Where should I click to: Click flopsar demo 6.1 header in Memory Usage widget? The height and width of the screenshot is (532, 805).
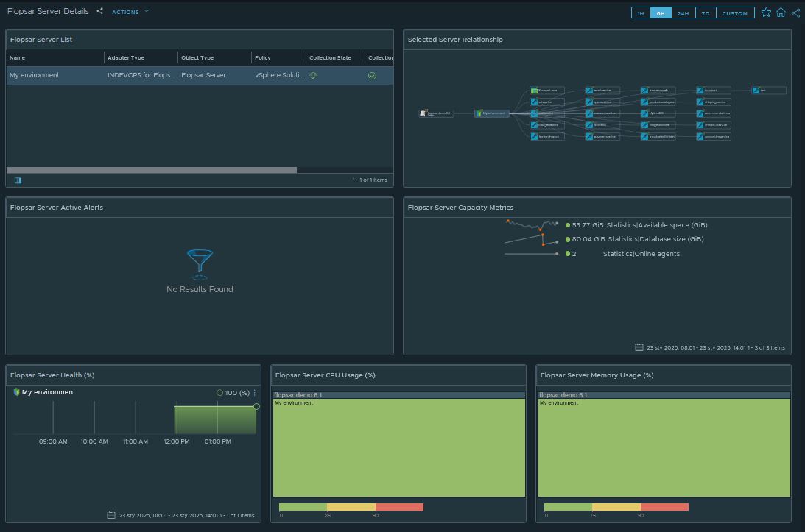(664, 395)
